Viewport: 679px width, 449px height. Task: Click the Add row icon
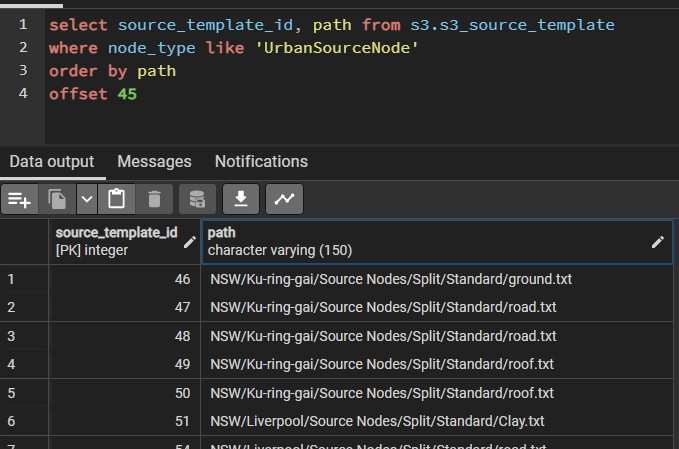[20, 199]
